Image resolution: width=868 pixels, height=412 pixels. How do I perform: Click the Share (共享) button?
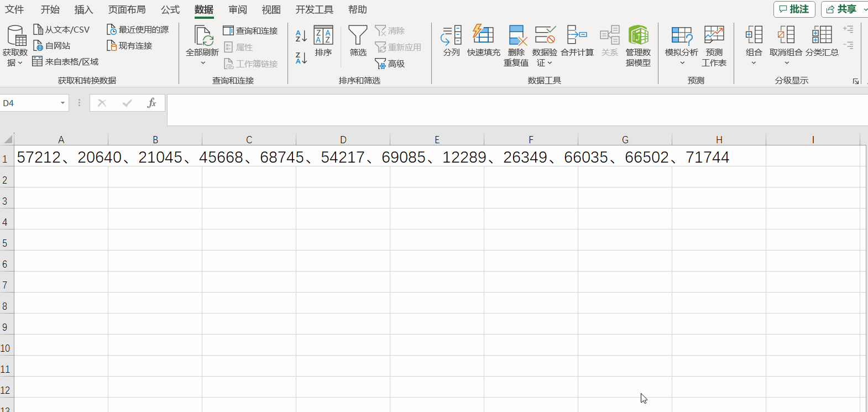(841, 9)
